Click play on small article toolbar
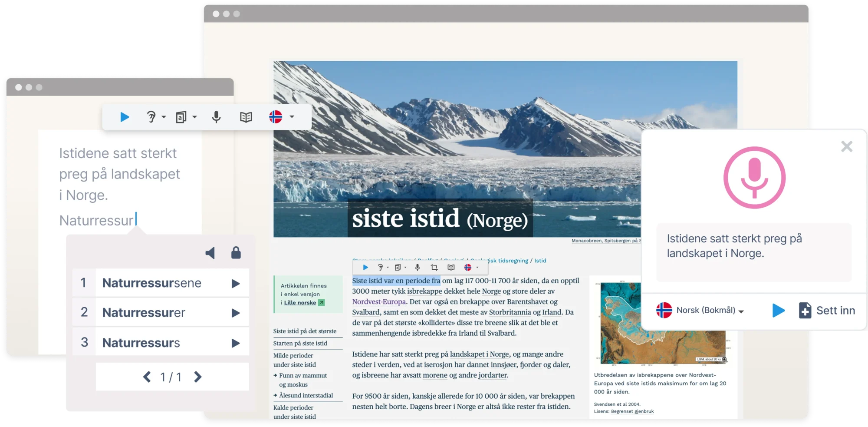The width and height of the screenshot is (868, 427). click(x=365, y=267)
